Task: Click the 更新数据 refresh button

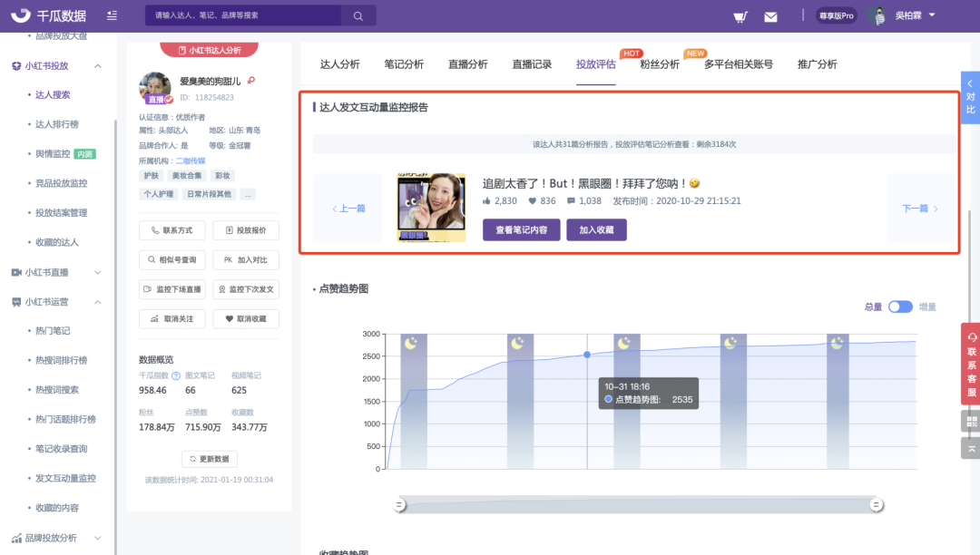Action: [210, 459]
